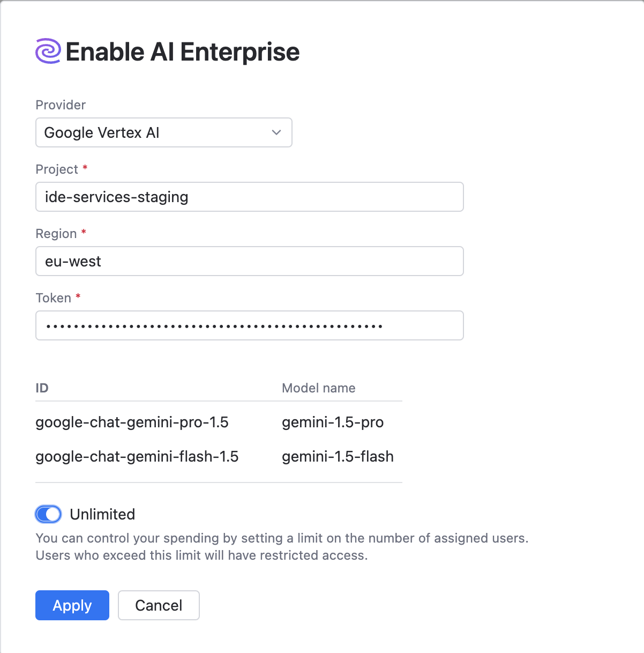Select the google-chat-gemini-pro-1.5 row
The image size is (644, 653).
tap(132, 422)
